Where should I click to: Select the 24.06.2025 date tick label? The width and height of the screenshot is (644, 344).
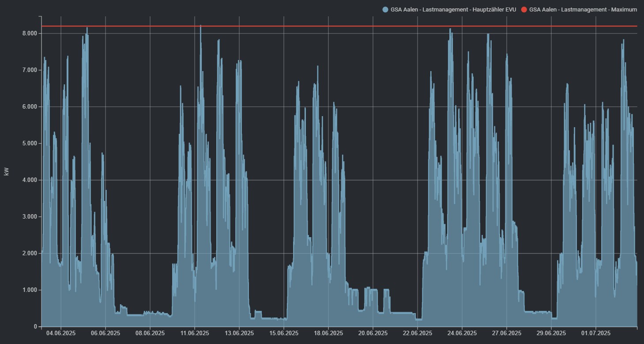pos(462,333)
